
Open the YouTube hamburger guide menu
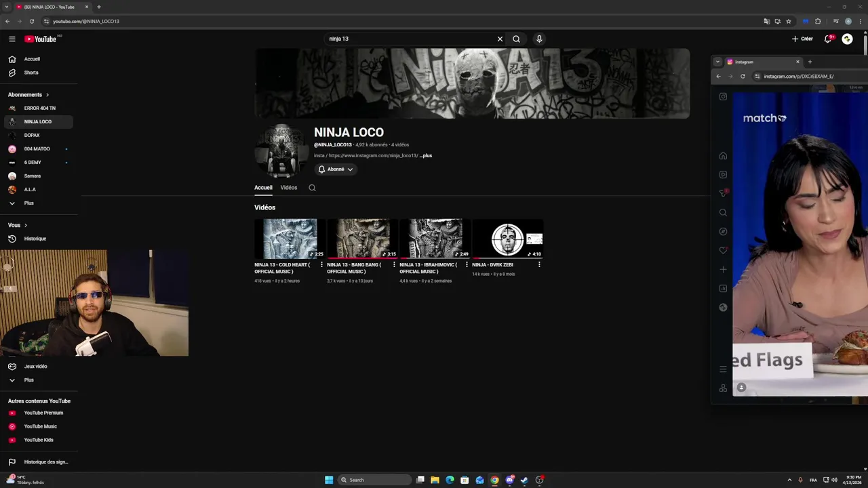point(12,39)
